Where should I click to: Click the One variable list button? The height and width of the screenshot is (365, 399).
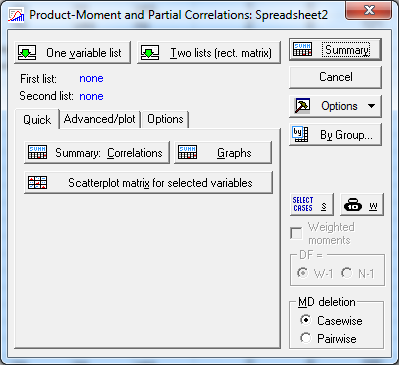click(x=72, y=53)
